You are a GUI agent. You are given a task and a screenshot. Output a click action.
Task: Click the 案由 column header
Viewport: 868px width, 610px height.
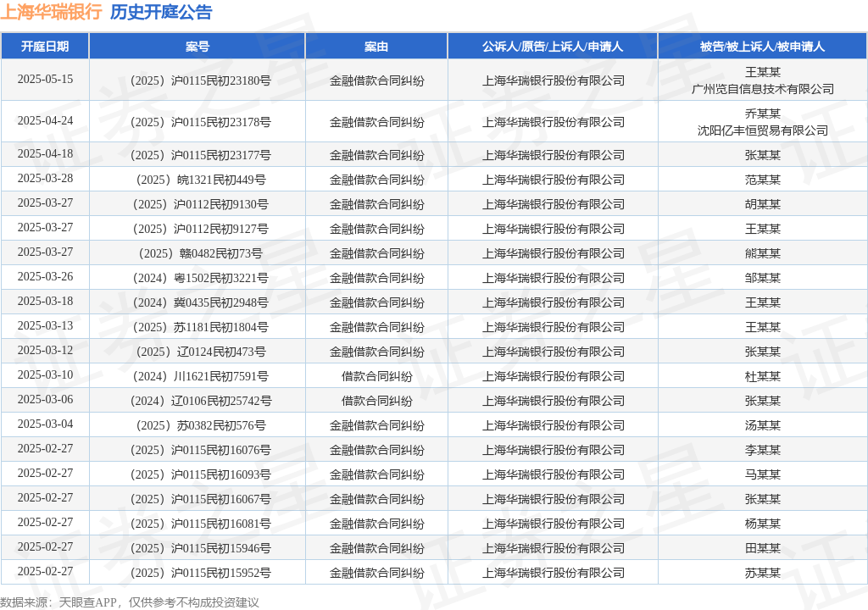[x=376, y=47]
